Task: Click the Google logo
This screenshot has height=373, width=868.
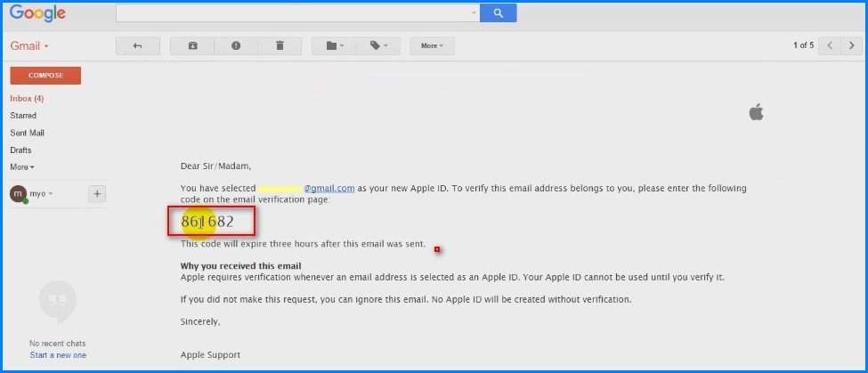Action: pos(37,13)
